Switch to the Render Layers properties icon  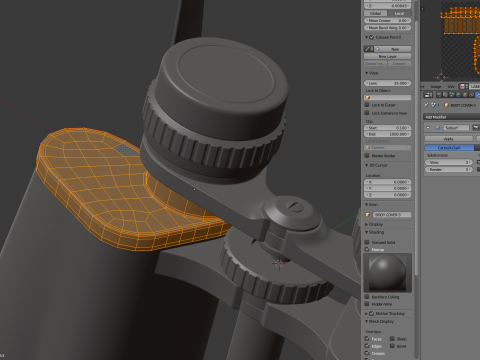(x=445, y=95)
